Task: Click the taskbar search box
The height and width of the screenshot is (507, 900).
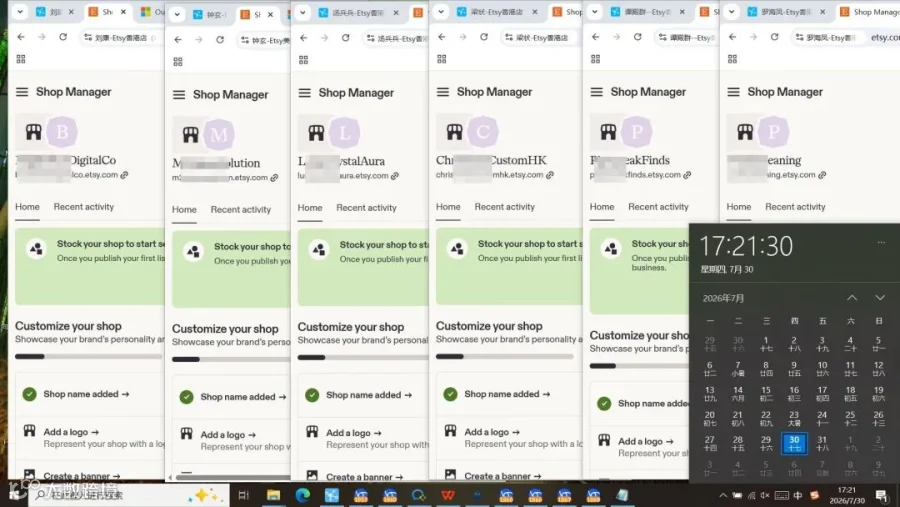Action: click(129, 495)
